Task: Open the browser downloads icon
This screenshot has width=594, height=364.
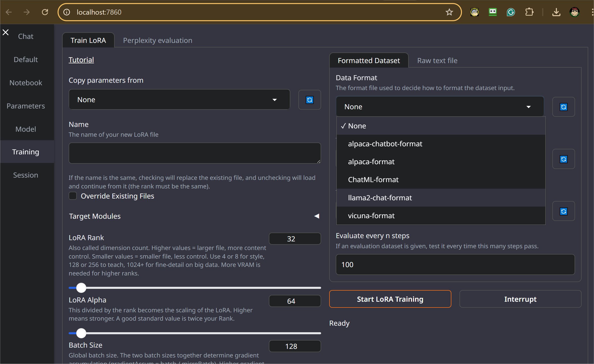Action: tap(556, 12)
